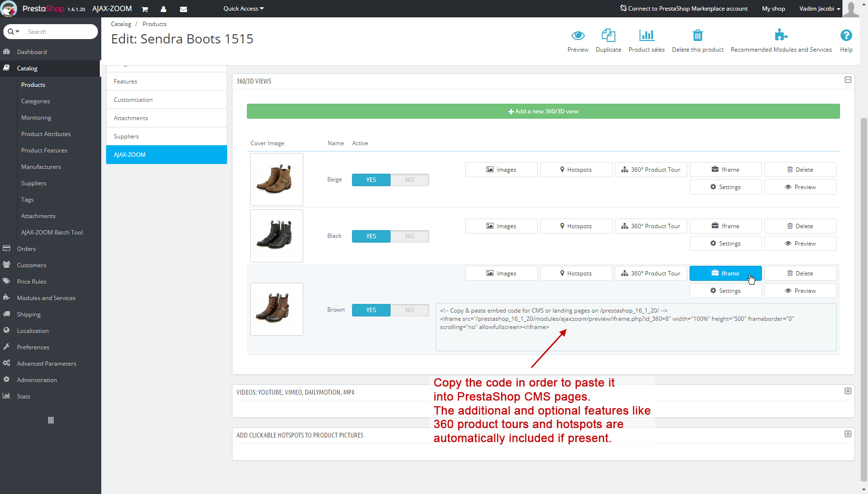Set Brown view active to NO
The height and width of the screenshot is (494, 868).
coord(410,310)
